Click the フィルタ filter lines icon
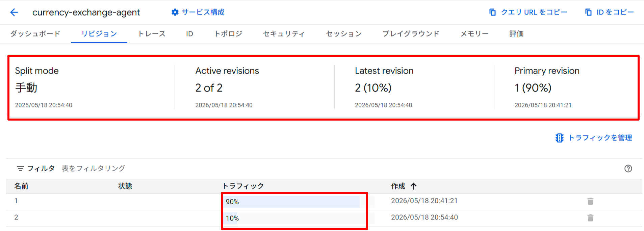644x231 pixels. 20,168
